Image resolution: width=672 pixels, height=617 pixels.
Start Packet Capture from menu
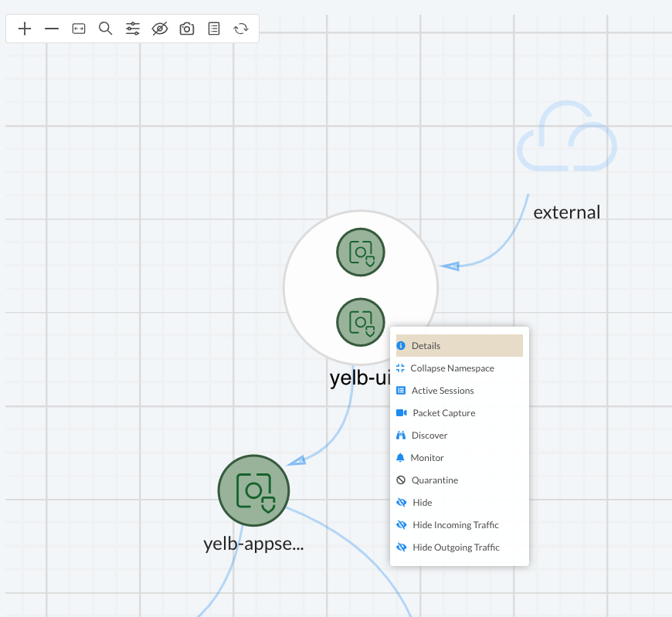460,413
